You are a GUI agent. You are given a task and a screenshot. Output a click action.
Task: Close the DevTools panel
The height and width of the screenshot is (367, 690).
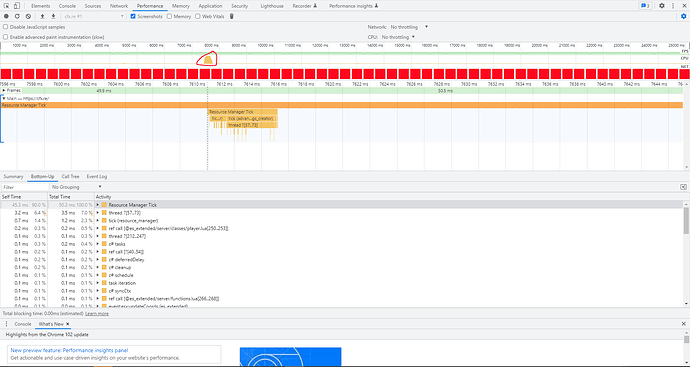[684, 6]
